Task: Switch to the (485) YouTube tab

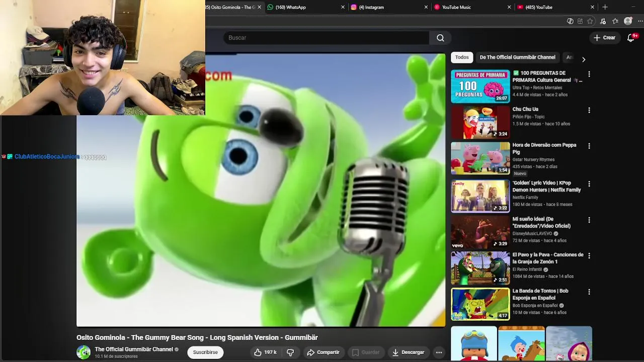Action: pyautogui.click(x=555, y=7)
